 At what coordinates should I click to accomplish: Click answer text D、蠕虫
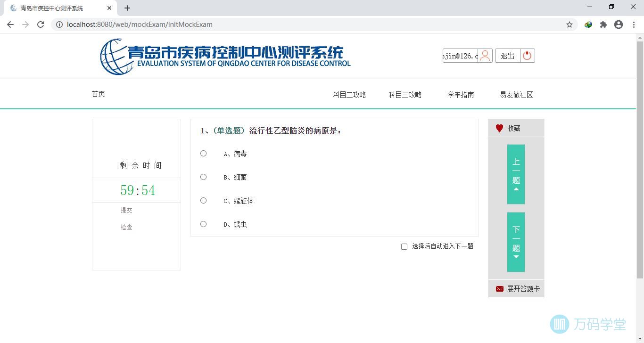point(235,224)
